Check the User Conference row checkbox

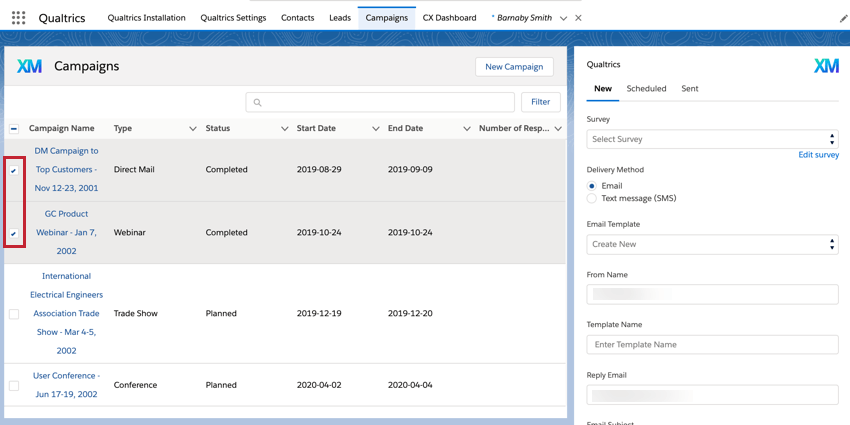(14, 385)
